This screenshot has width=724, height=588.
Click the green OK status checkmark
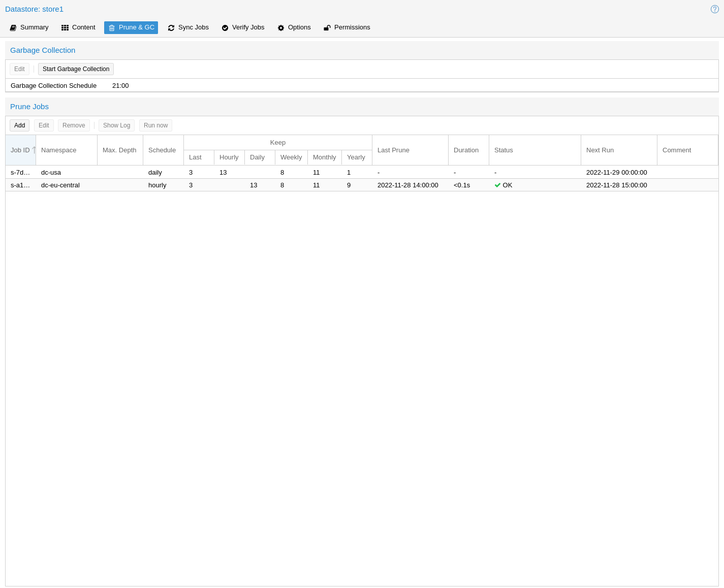(497, 185)
